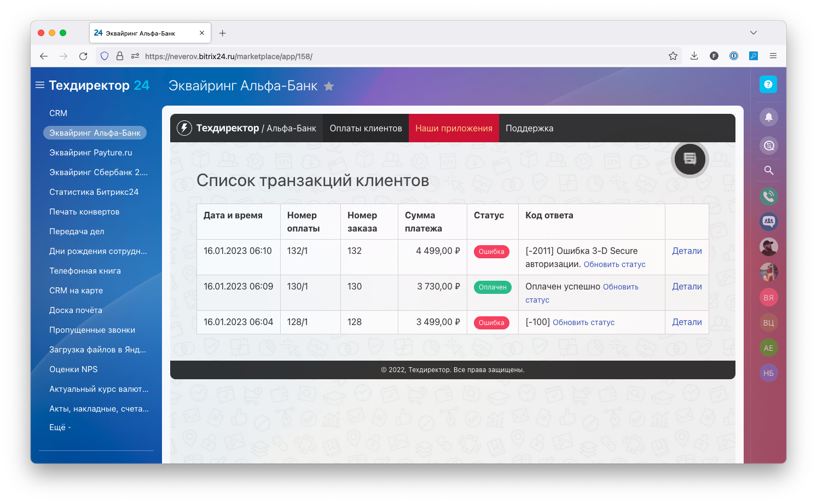Image resolution: width=817 pixels, height=504 pixels.
Task: Open the ВЯ user avatar
Action: click(x=768, y=298)
